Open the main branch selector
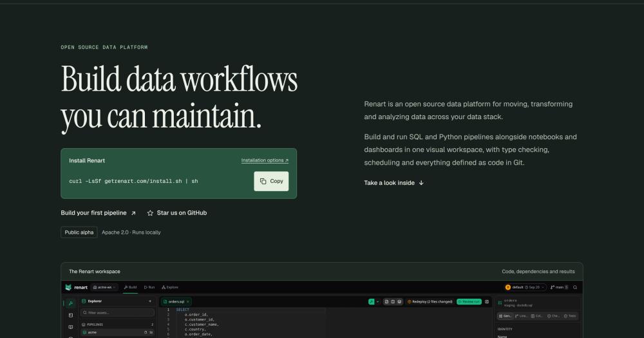Viewport: 644px width, 338px height. pos(559,288)
